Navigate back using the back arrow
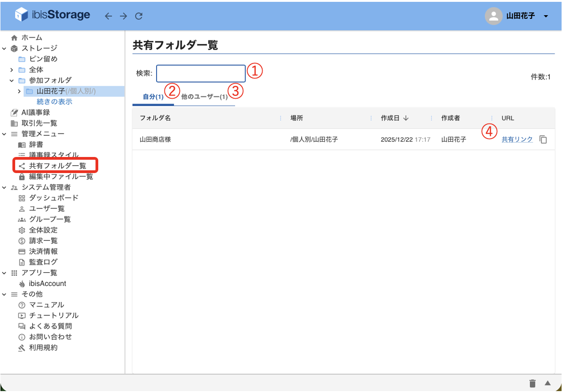The image size is (562, 392). click(x=108, y=16)
